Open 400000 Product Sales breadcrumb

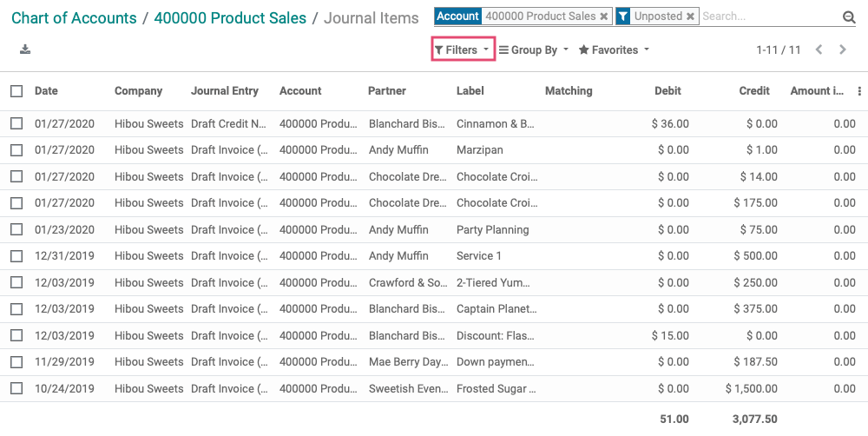tap(230, 17)
